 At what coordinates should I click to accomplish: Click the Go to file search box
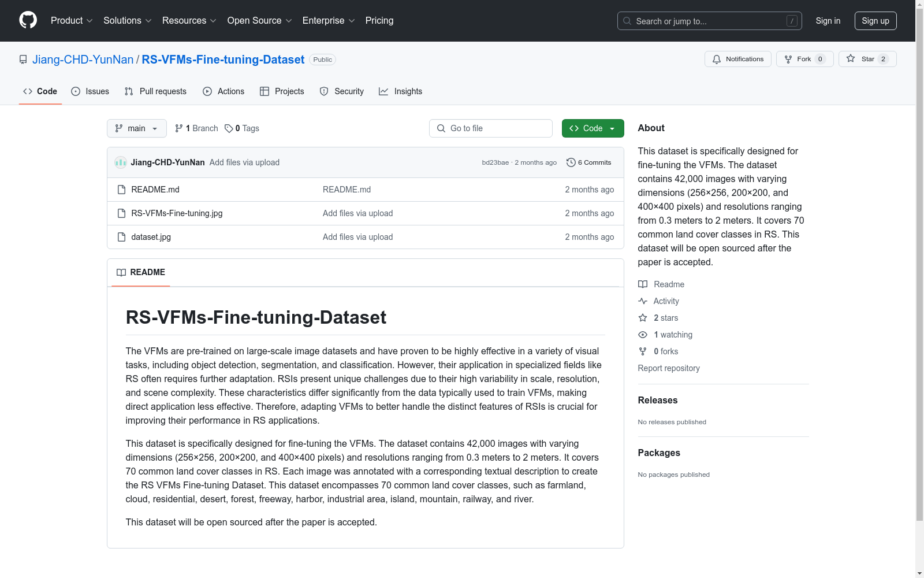(491, 128)
